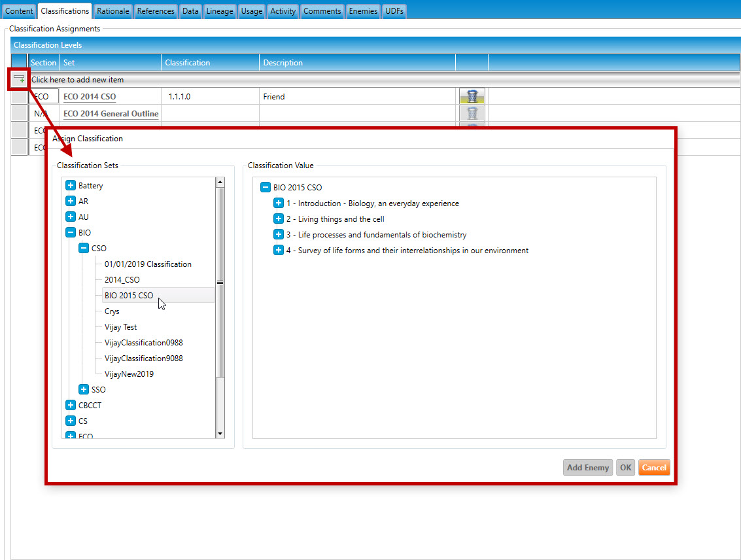Expand the Battery classification set
This screenshot has height=560, width=741.
pos(71,186)
